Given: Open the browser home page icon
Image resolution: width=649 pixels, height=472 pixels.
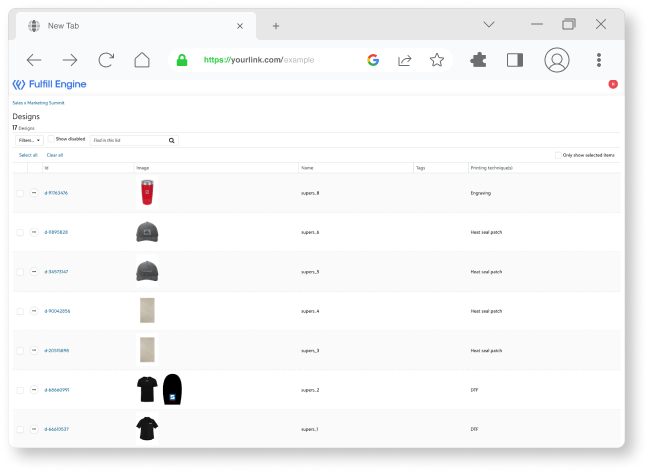Looking at the screenshot, I should click(142, 60).
